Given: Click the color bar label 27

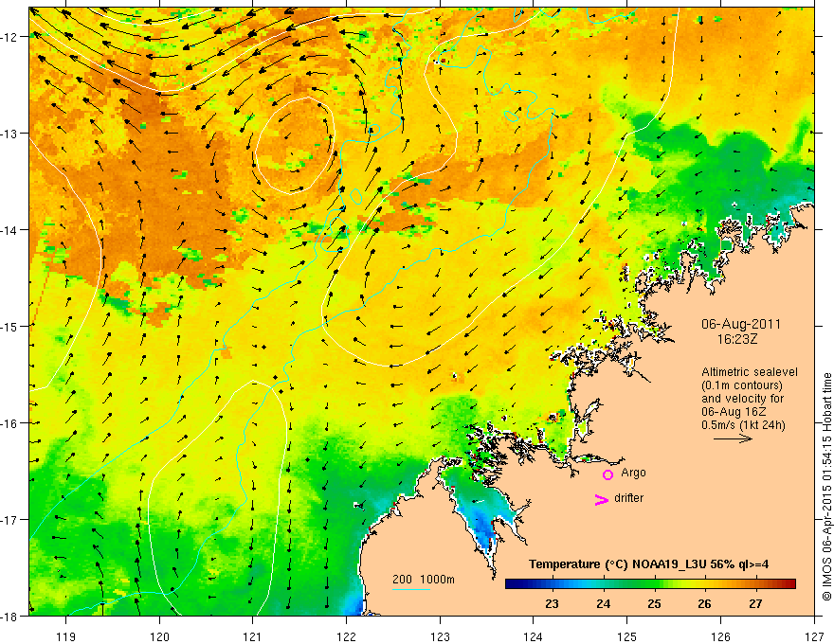Looking at the screenshot, I should click(755, 603).
